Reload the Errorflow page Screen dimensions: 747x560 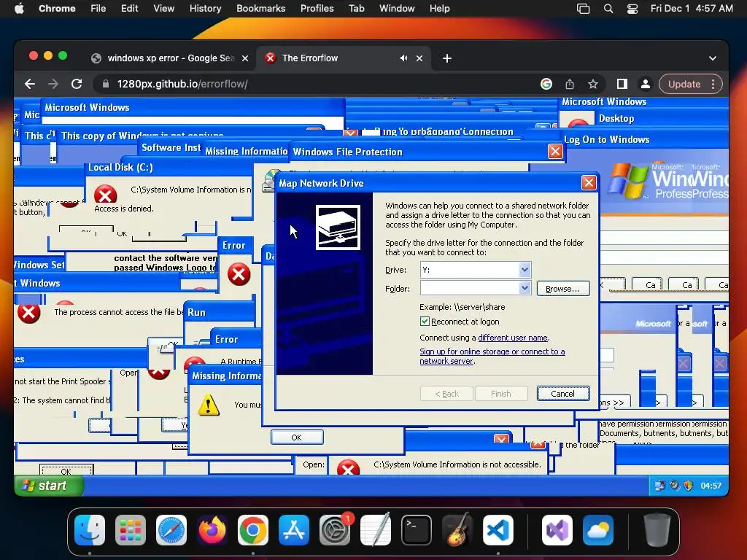coord(77,84)
